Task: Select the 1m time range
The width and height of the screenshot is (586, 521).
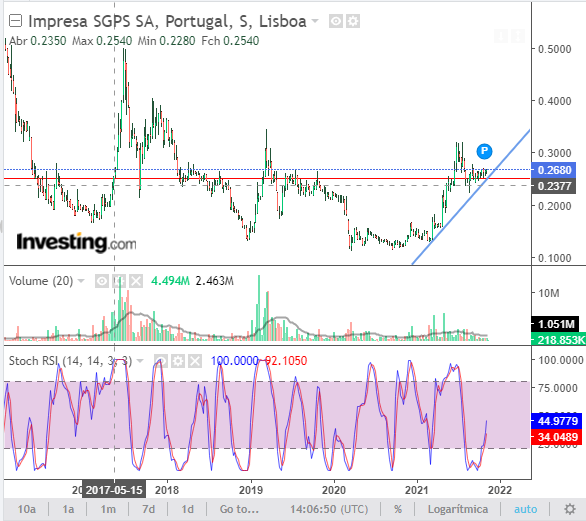Action: tap(108, 509)
